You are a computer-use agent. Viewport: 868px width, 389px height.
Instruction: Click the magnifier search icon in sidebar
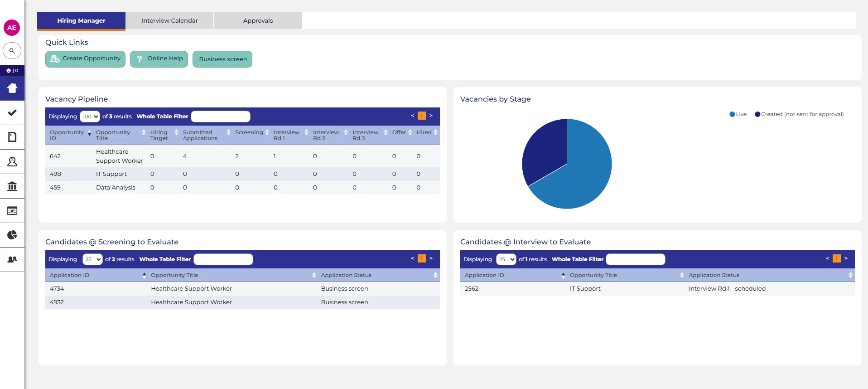(x=12, y=51)
